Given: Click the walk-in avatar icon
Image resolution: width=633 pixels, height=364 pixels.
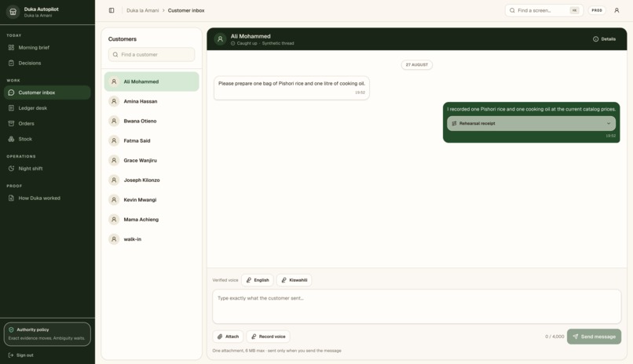Looking at the screenshot, I should tap(114, 239).
